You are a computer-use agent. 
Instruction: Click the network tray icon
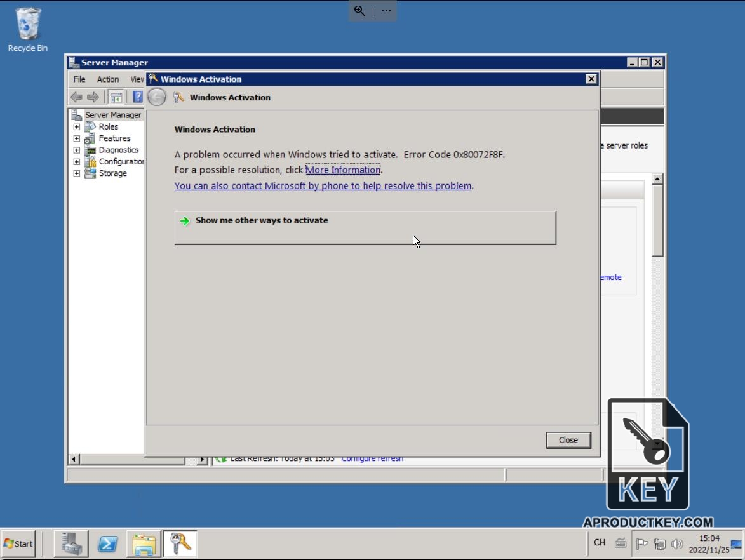click(659, 544)
